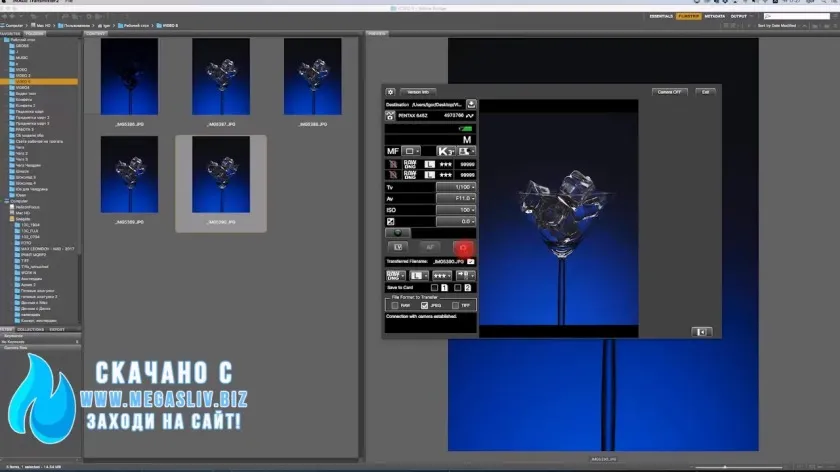The height and width of the screenshot is (472, 840).
Task: Click the MF focus mode indicator
Action: coord(392,151)
